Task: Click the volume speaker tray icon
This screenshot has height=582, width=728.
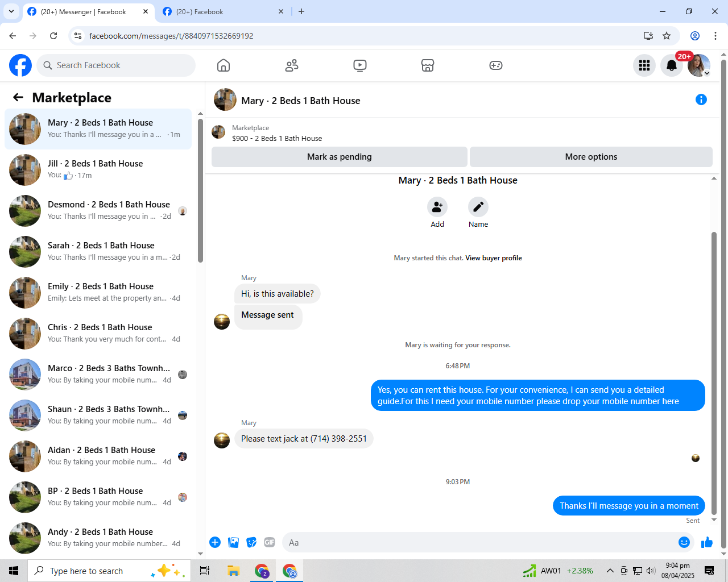Action: click(x=651, y=571)
